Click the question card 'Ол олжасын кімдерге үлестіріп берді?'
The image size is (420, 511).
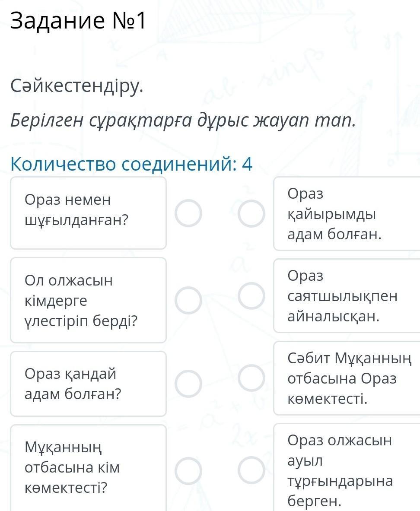tap(88, 300)
